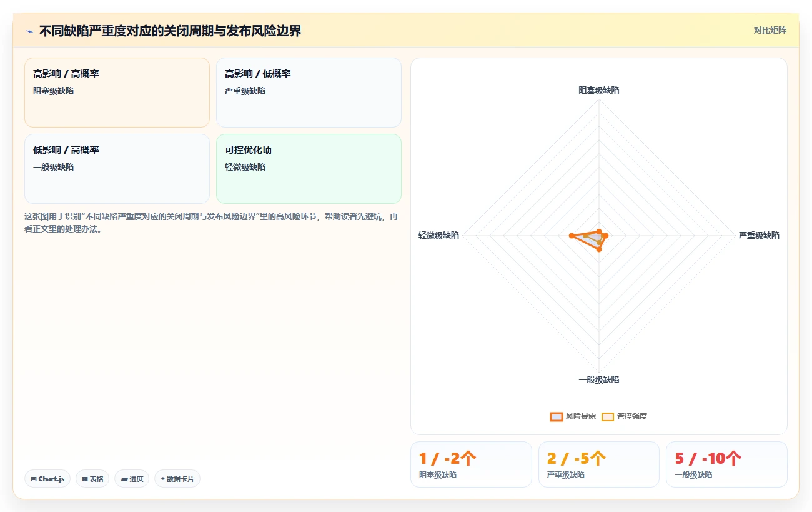The image size is (812, 512).
Task: Toggle the 管控强度 legend entry
Action: (x=624, y=416)
